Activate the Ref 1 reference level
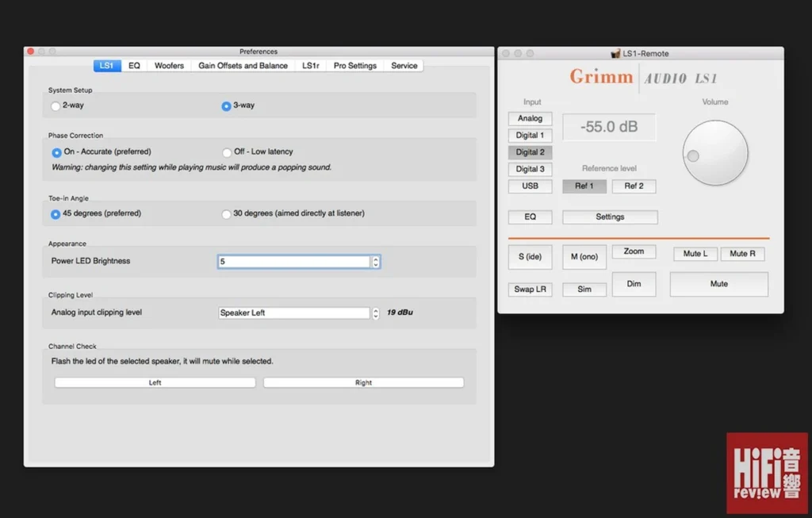Viewport: 812px width, 518px height. point(584,186)
